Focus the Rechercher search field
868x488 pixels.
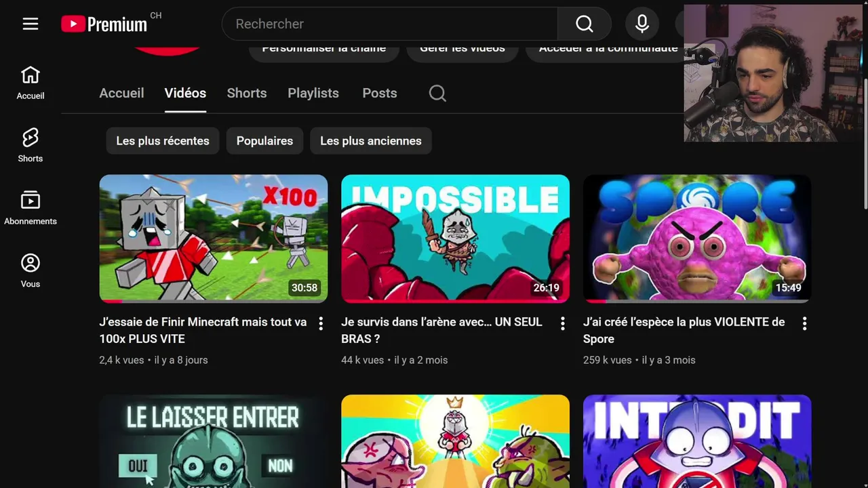390,24
